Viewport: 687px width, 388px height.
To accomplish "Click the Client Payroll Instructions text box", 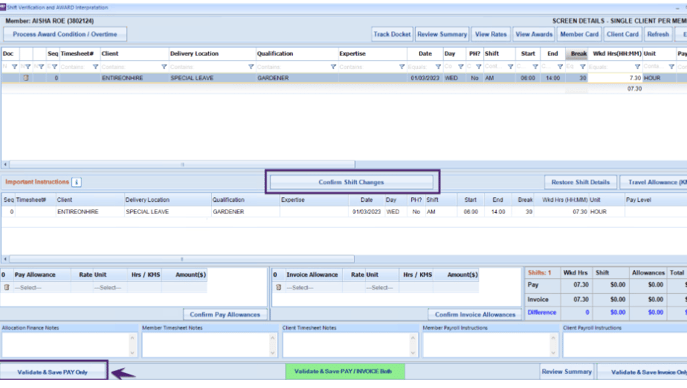I will coord(625,345).
